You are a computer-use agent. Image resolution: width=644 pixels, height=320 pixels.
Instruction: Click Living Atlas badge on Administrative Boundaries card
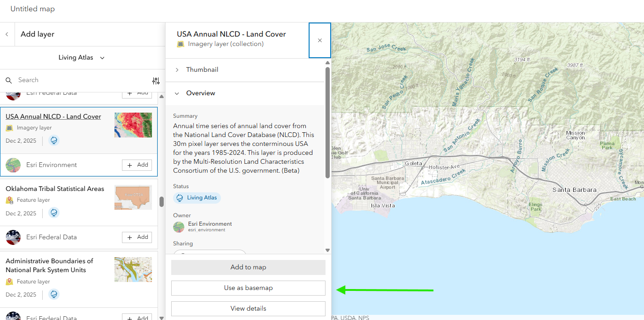(54, 295)
